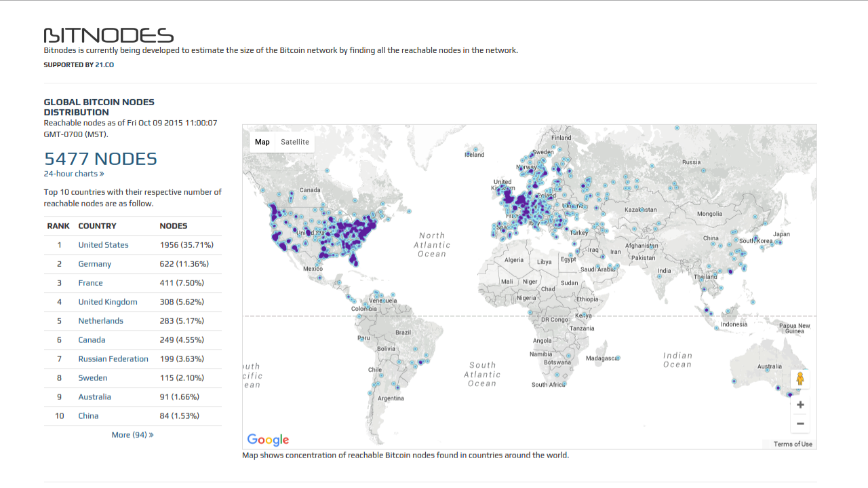Open the Germany nodes link

(x=94, y=264)
